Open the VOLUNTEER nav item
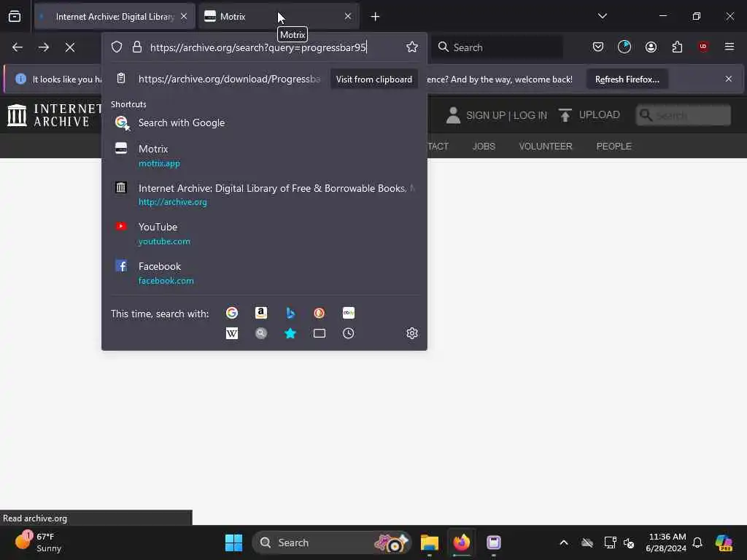747x560 pixels. pyautogui.click(x=546, y=146)
